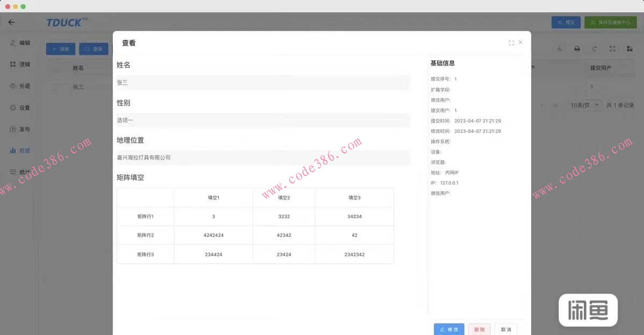Click the 姓名 column header
This screenshot has height=335, width=644.
pos(78,68)
